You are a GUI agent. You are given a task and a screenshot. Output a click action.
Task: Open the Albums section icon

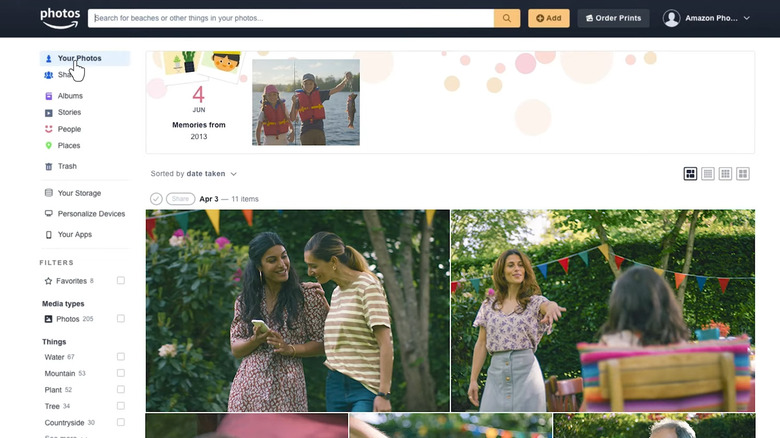[49, 96]
